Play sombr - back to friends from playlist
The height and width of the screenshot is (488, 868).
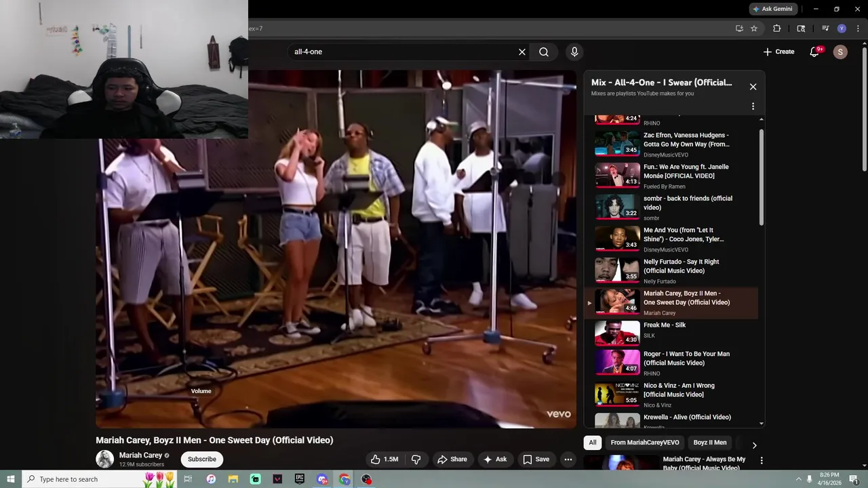click(671, 207)
